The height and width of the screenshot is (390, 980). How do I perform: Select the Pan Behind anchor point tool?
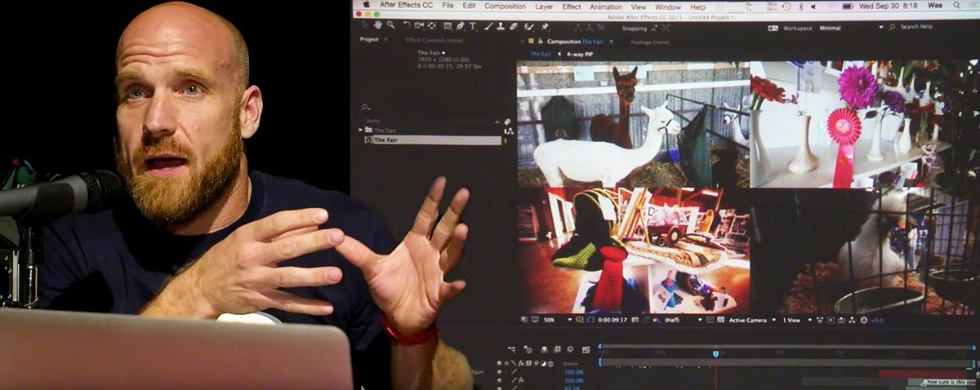coord(431,26)
